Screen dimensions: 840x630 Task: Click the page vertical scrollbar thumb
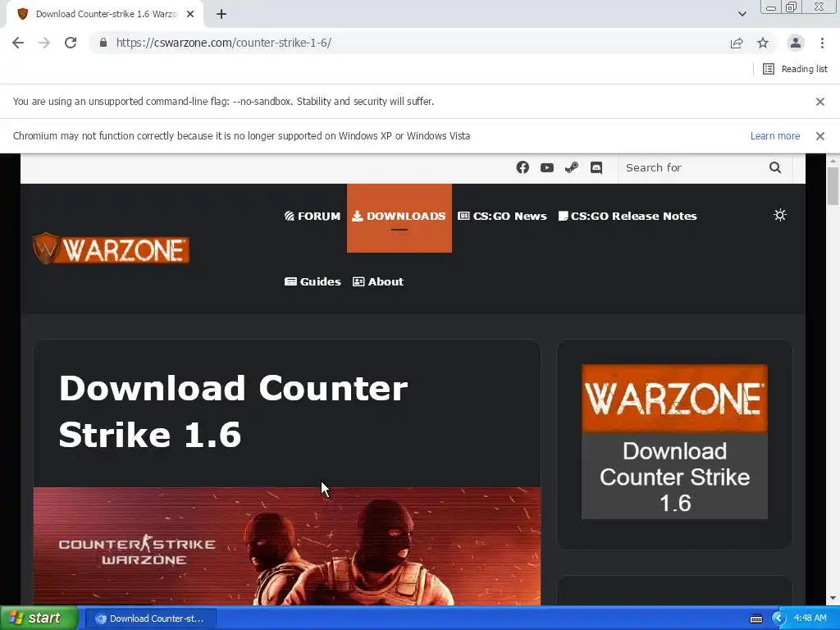pyautogui.click(x=833, y=186)
